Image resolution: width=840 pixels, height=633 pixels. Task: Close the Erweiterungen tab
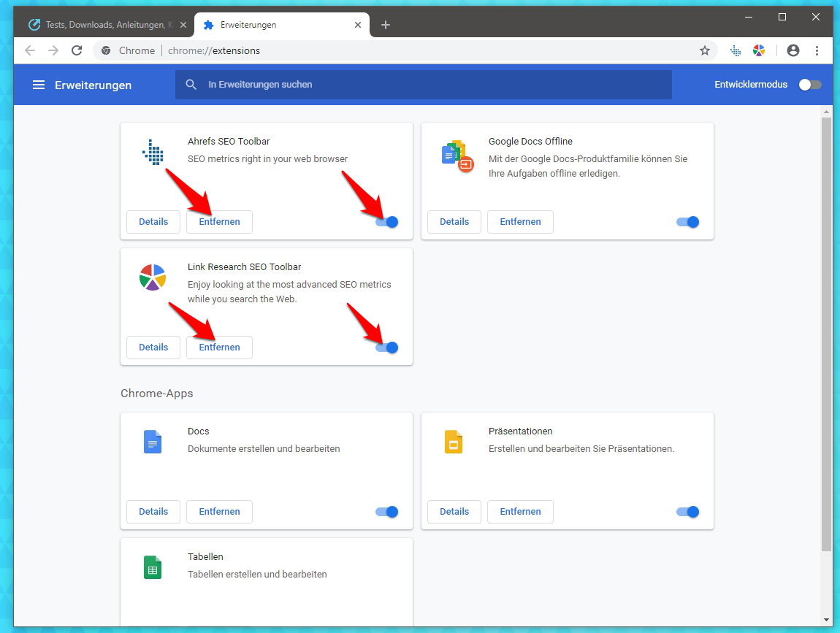pos(358,25)
